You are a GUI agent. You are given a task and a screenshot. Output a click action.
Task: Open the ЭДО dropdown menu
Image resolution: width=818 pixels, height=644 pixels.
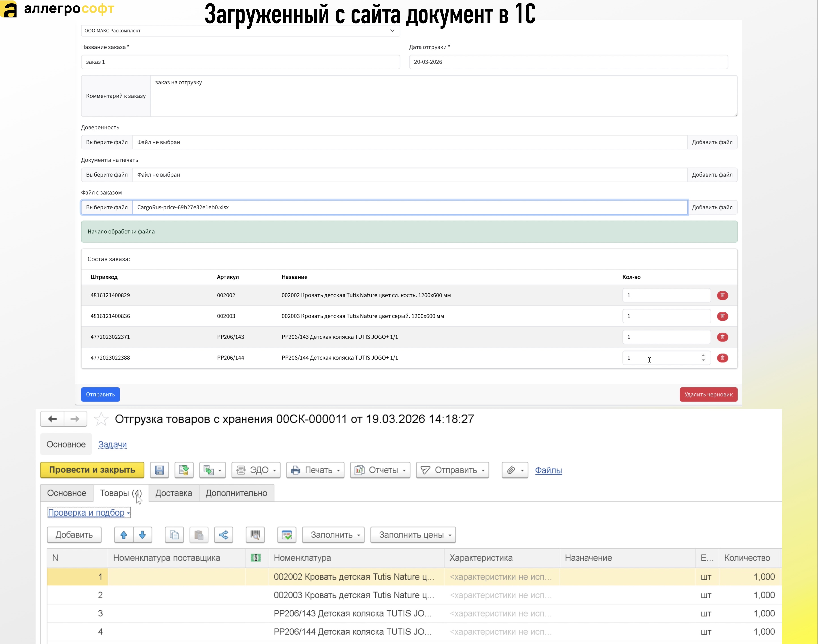click(x=256, y=470)
